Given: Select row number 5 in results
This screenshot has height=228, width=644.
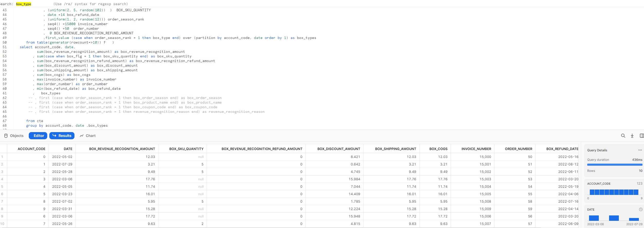Looking at the screenshot, I should tap(2, 186).
